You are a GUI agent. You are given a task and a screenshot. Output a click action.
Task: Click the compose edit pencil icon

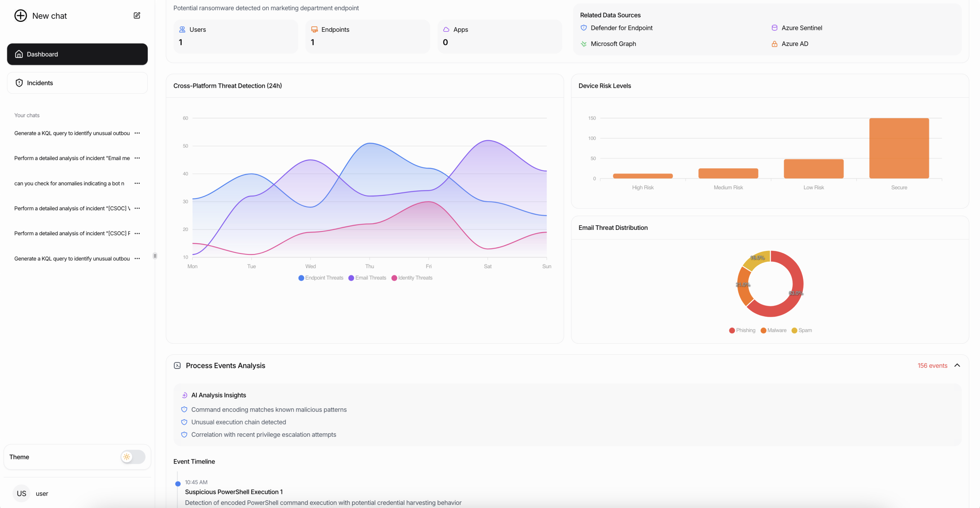137,16
